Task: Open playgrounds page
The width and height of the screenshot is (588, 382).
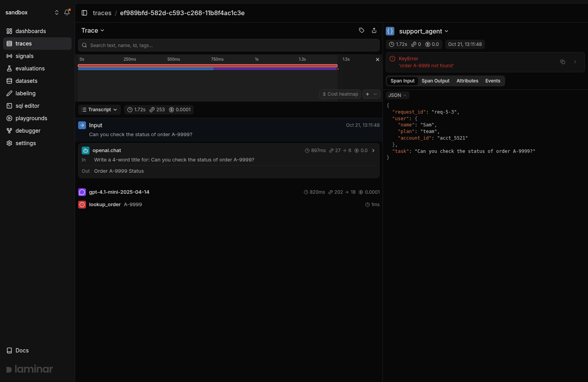Action: 37,118
